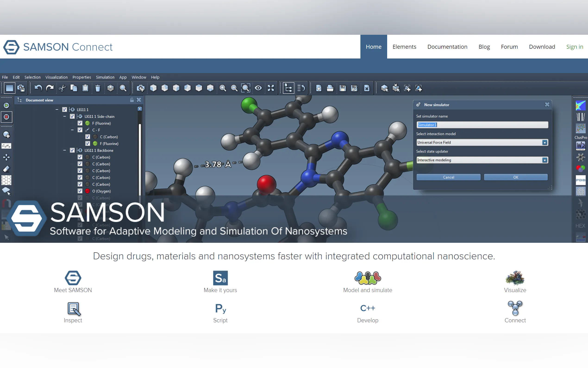The image size is (588, 368).
Task: Toggle the F (Fluorine) side-chain checkbox
Action: pos(80,123)
